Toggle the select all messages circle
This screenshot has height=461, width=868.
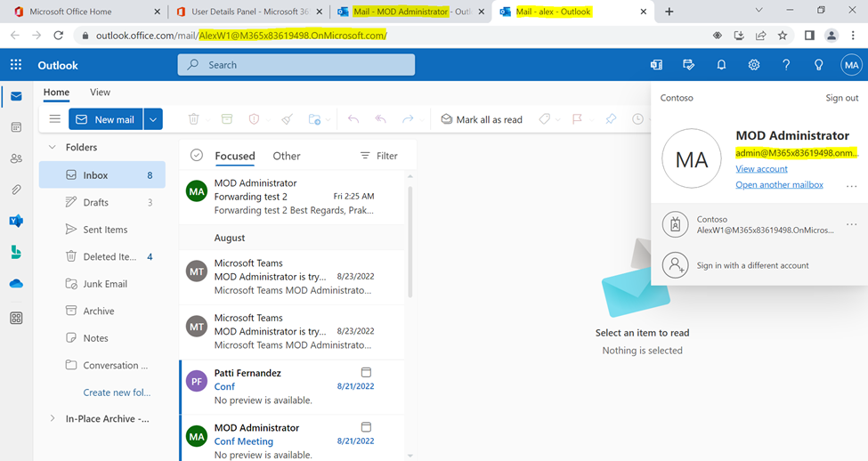[197, 156]
